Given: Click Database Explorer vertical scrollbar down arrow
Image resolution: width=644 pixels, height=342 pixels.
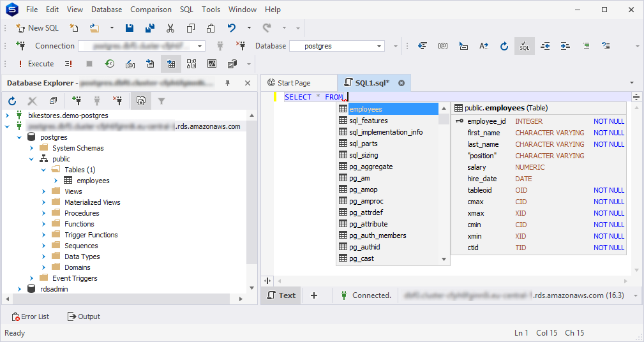Looking at the screenshot, I should pos(251,288).
